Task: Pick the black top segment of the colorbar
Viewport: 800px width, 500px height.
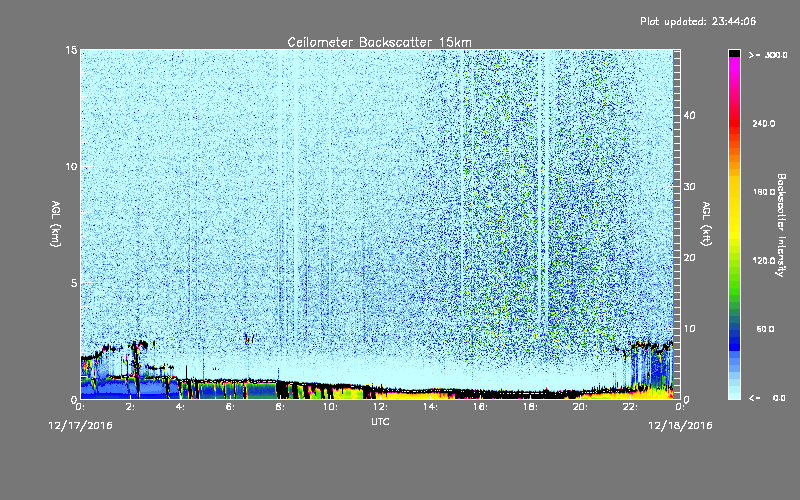Action: 734,53
